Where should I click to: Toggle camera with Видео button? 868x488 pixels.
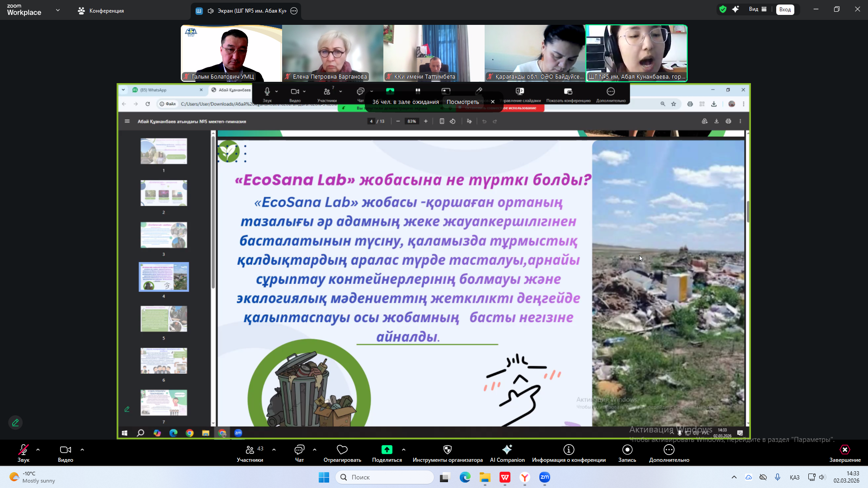point(65,450)
